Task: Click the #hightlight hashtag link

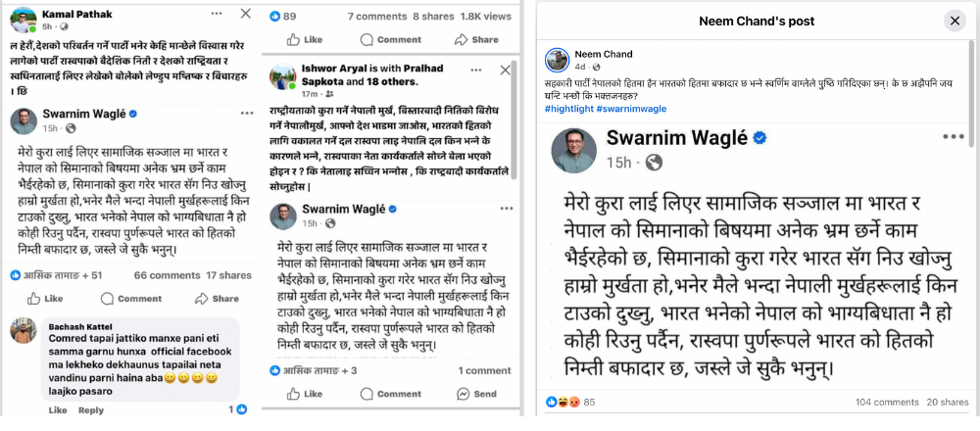Action: point(568,109)
